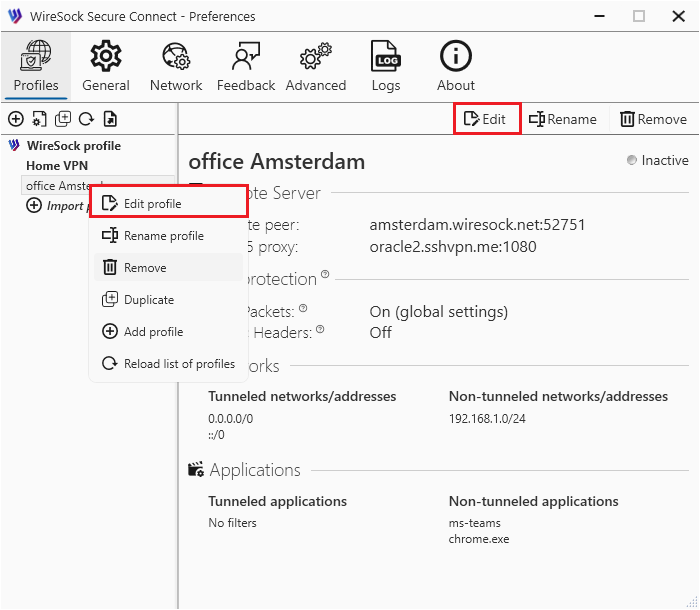Select the WireSock profile tree root
Screen dimensions: 700x610
pyautogui.click(x=74, y=146)
